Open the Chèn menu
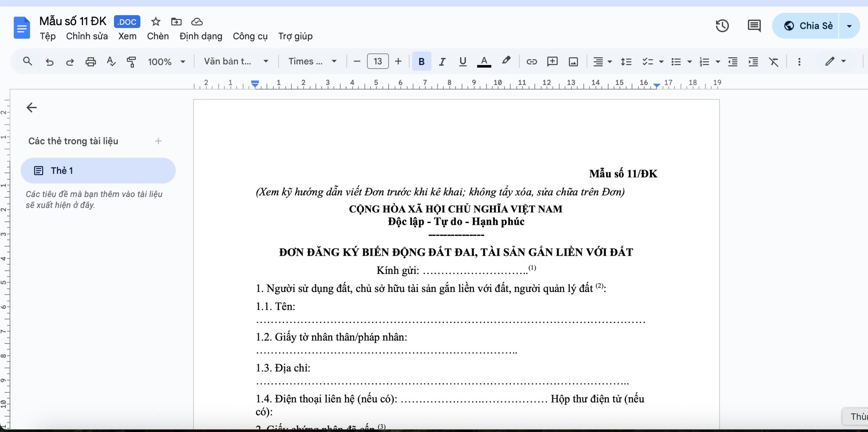This screenshot has height=432, width=868. tap(158, 36)
